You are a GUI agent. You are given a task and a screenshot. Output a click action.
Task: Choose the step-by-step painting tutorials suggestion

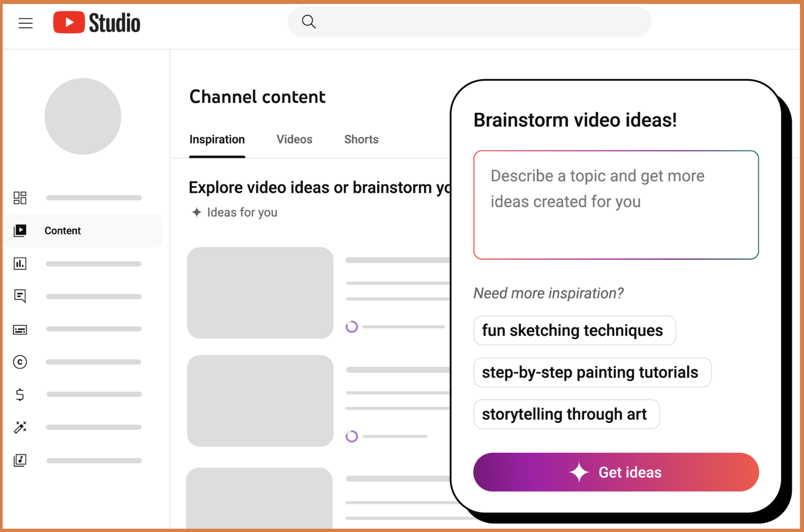pos(592,372)
